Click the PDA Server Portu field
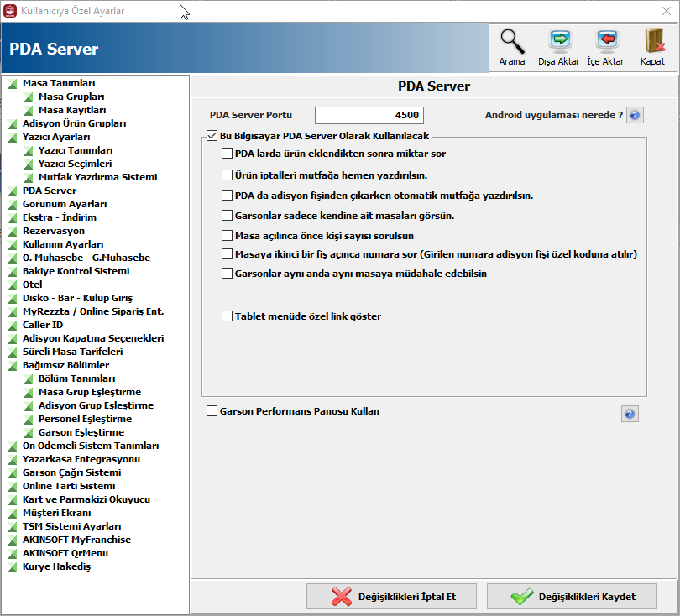This screenshot has height=616, width=680. [369, 115]
